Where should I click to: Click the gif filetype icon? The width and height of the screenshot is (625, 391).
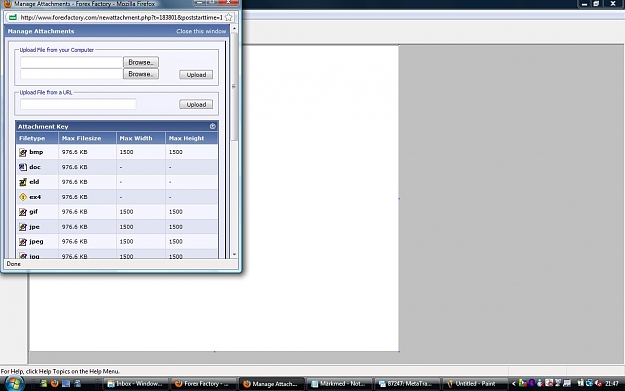click(23, 212)
